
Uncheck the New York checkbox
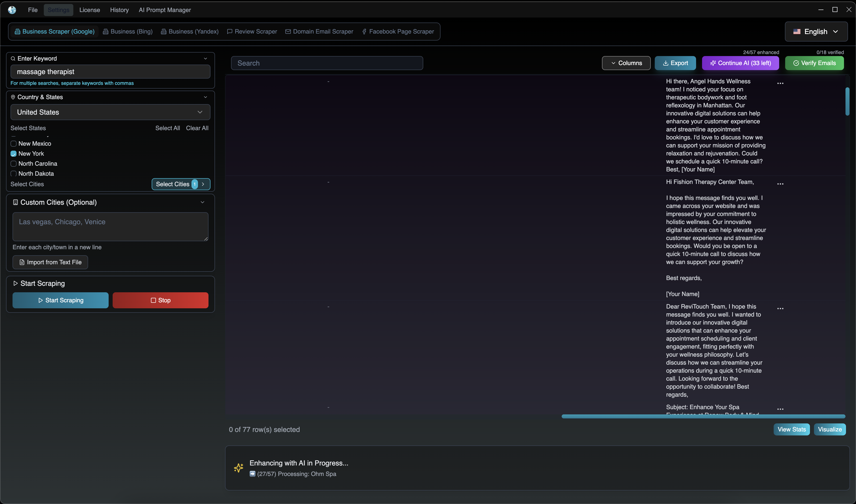(x=14, y=153)
